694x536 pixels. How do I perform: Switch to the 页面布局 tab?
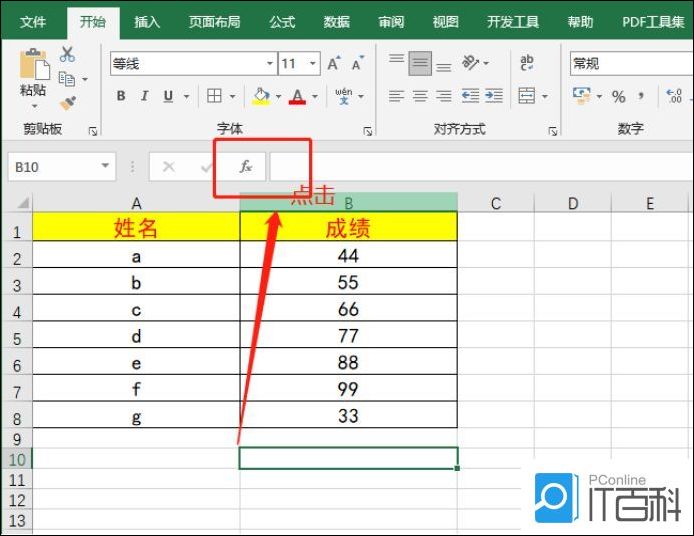click(x=215, y=22)
